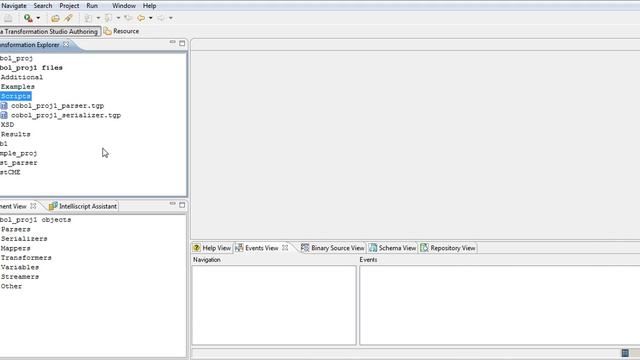Viewport: 640px width, 360px height.
Task: Click the cobol_proj1_parser.tgp file icon
Action: coord(4,106)
